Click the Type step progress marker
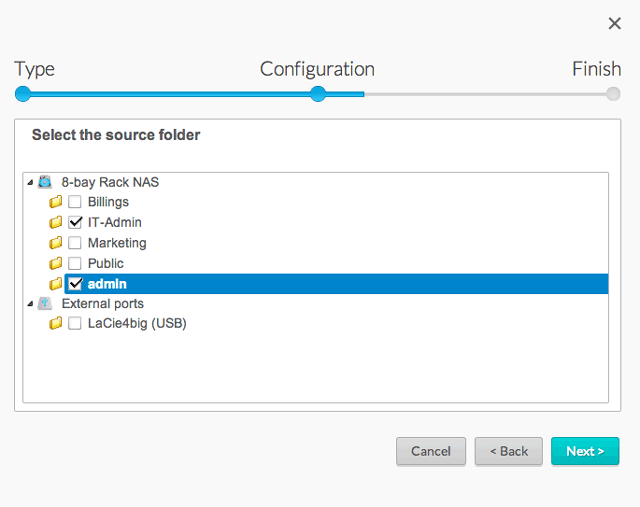The image size is (640, 507). point(23,94)
